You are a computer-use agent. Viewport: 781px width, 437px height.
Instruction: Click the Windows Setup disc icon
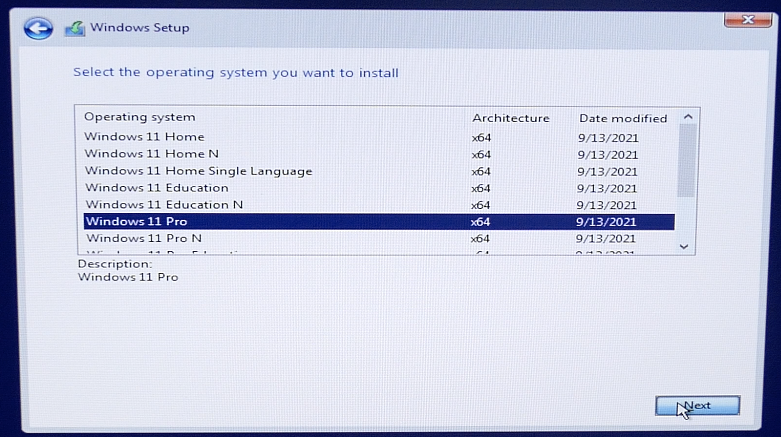coord(75,28)
